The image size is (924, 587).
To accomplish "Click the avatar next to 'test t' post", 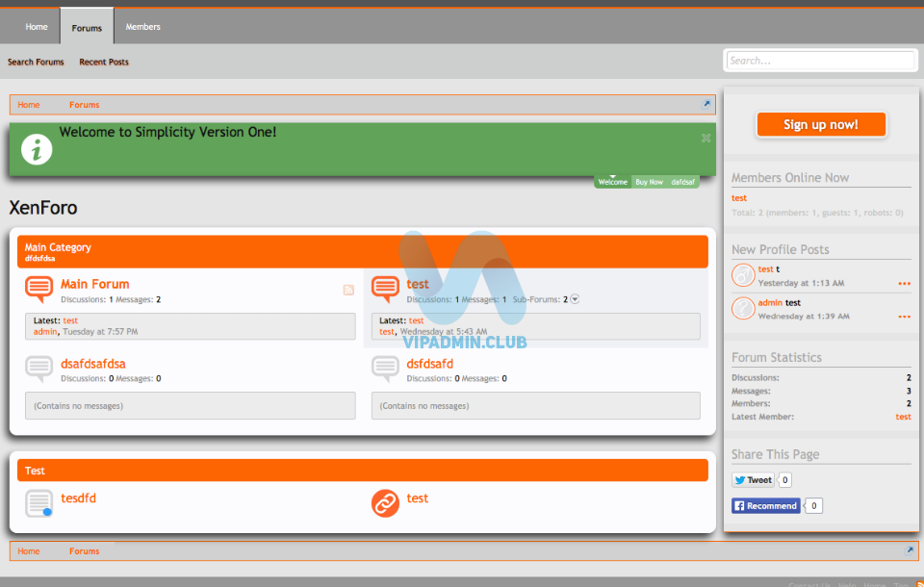I will [x=743, y=274].
